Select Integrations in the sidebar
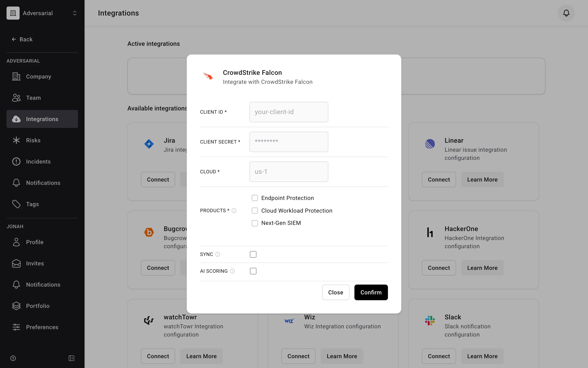This screenshot has width=588, height=368. click(x=42, y=119)
